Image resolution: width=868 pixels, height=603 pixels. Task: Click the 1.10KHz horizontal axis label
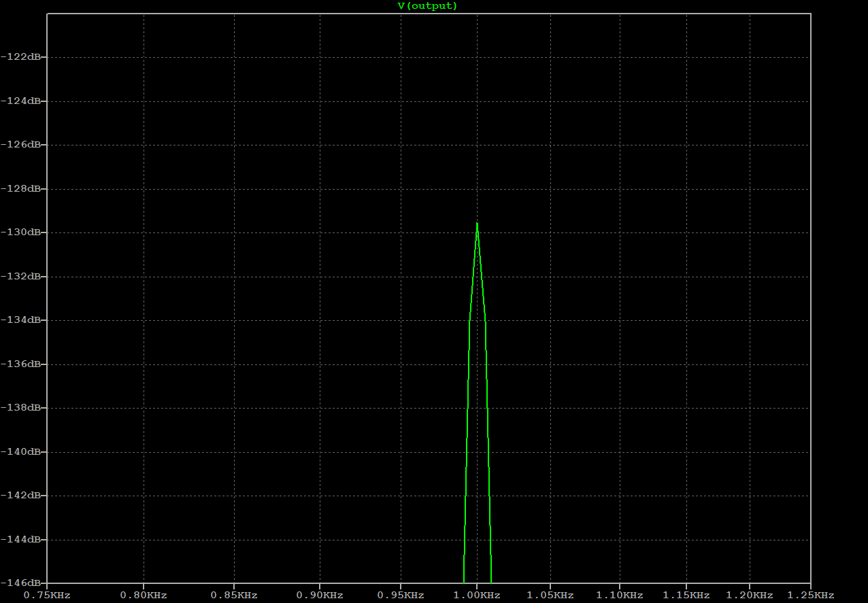(619, 595)
